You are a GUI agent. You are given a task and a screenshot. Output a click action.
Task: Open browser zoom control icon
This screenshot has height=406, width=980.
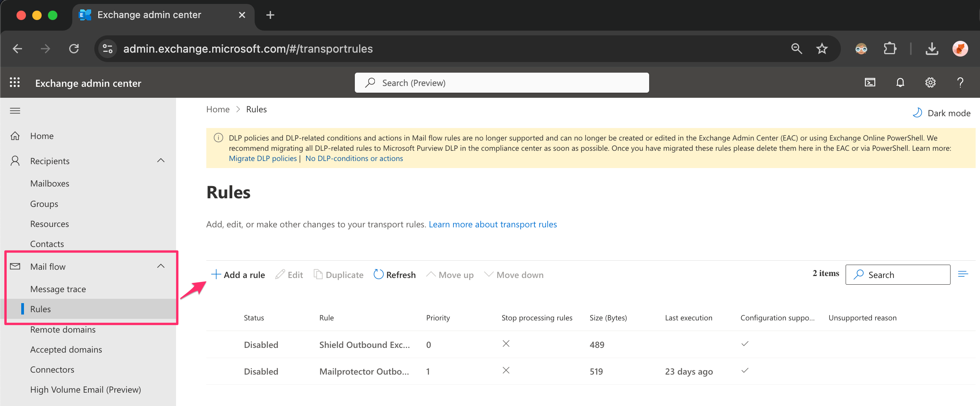[x=796, y=49]
